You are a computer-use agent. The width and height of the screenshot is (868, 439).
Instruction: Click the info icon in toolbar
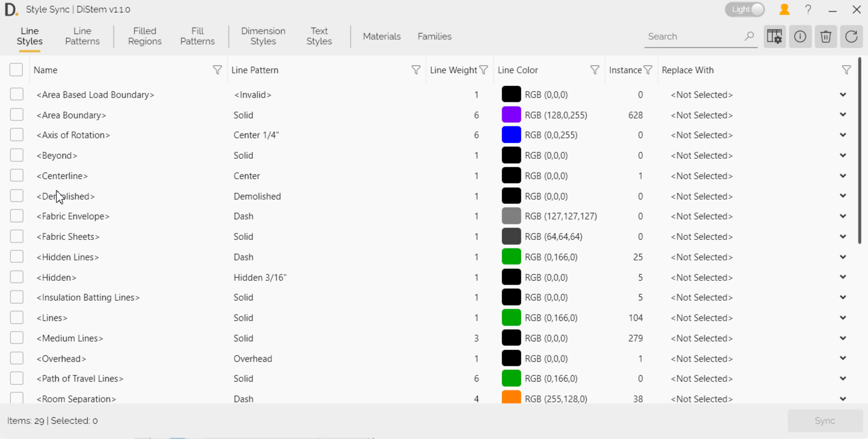(800, 37)
